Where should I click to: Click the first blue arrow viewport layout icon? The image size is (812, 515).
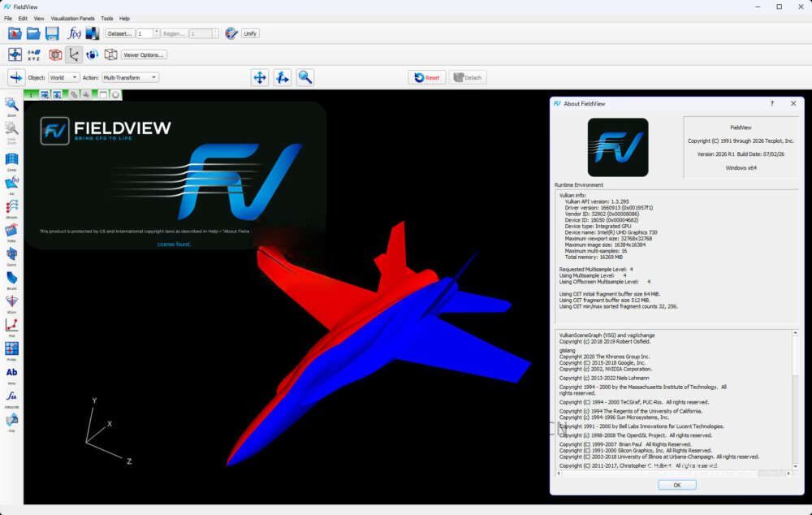(x=45, y=95)
